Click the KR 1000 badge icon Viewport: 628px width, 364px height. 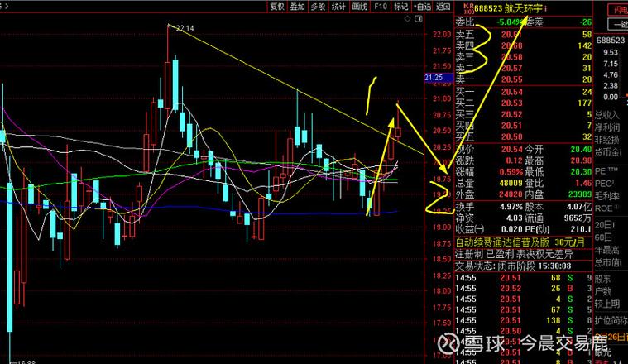click(x=462, y=7)
